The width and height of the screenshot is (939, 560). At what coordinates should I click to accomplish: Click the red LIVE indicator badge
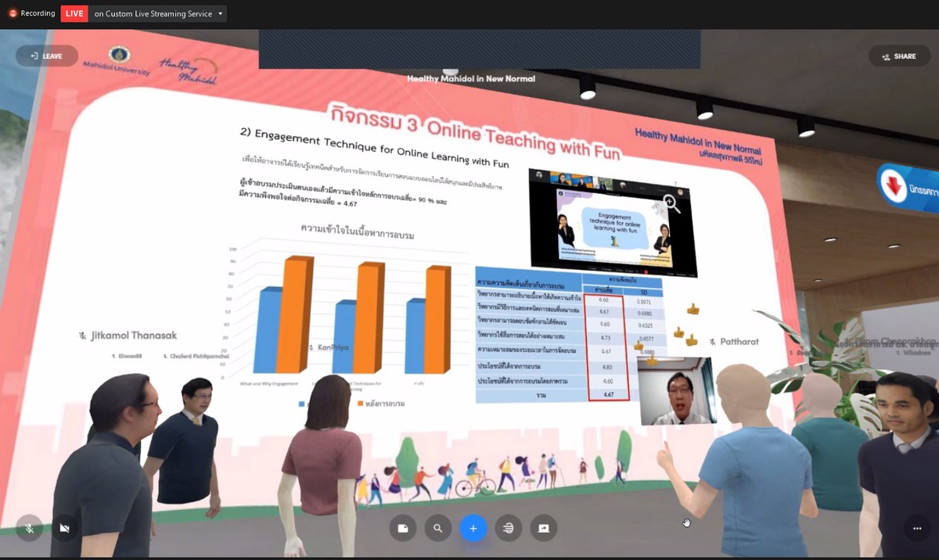pos(74,14)
